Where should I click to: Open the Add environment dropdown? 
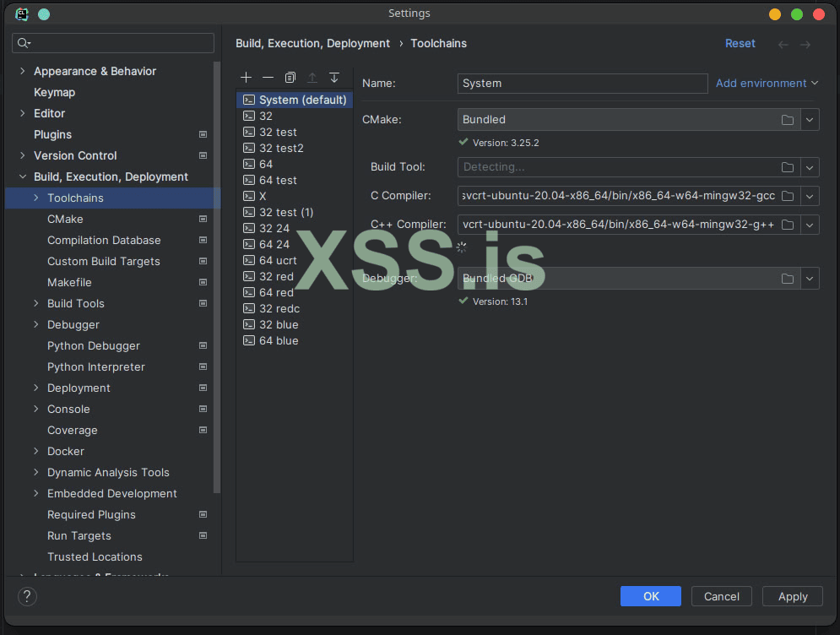(x=767, y=83)
